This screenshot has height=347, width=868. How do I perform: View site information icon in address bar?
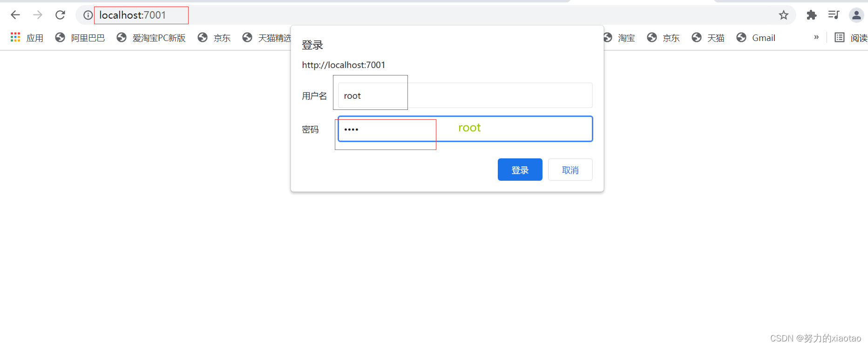(x=88, y=15)
